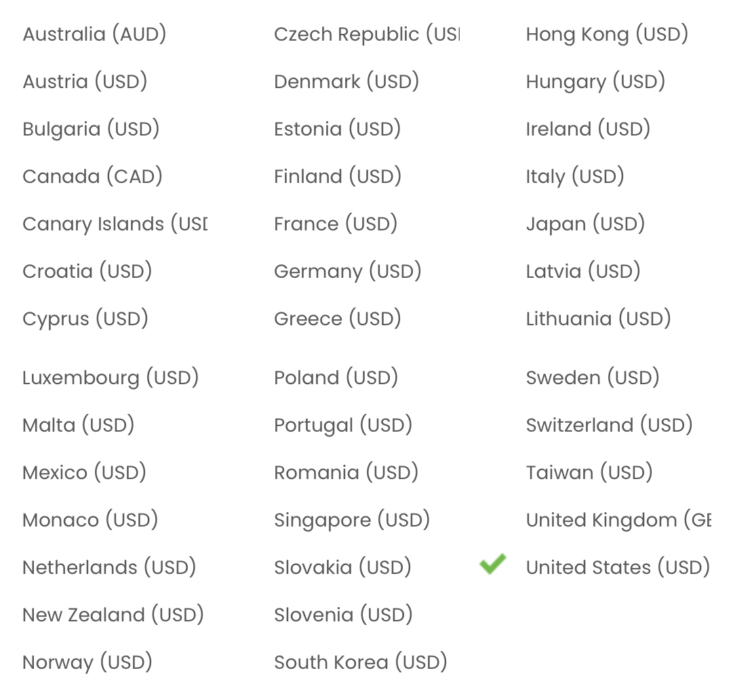Choose Mexico (USD) store

[84, 472]
